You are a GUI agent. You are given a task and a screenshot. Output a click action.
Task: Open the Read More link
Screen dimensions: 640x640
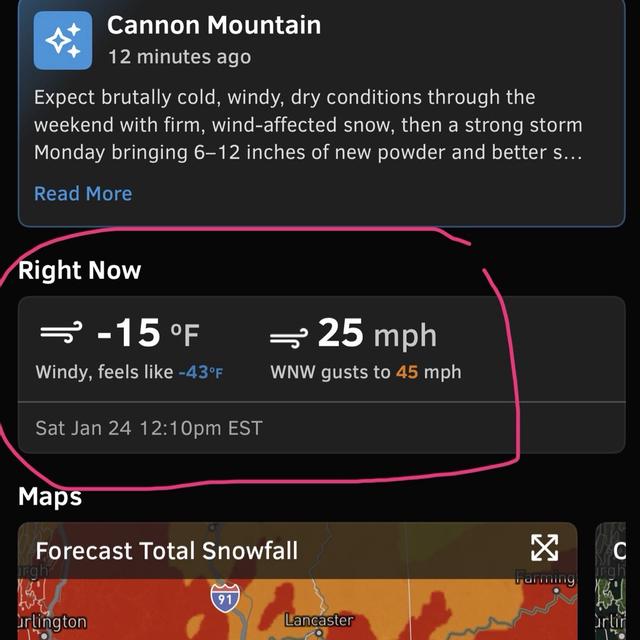click(83, 193)
